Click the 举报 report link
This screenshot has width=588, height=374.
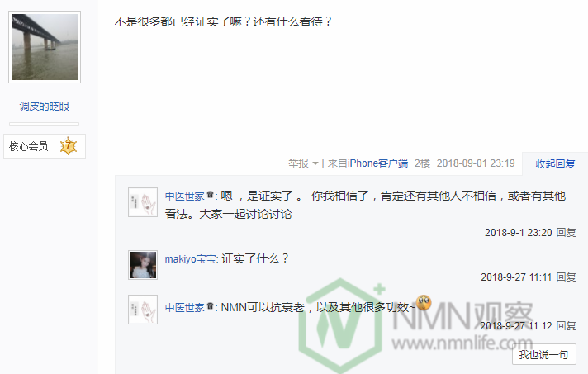coord(298,163)
